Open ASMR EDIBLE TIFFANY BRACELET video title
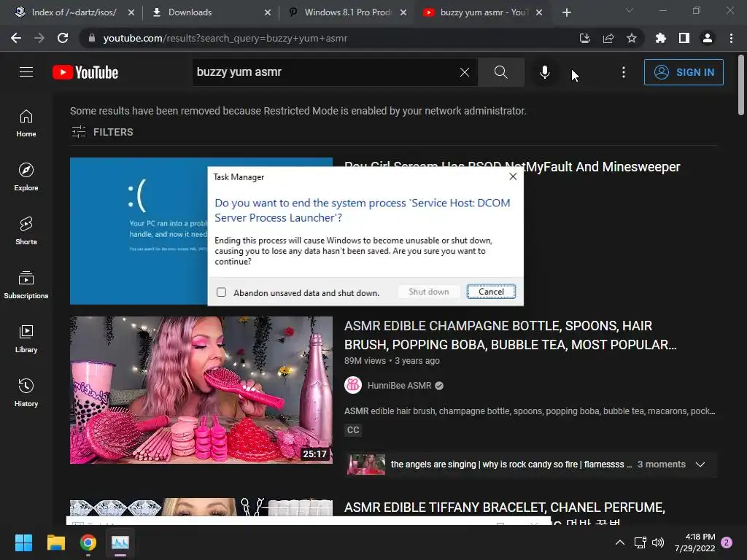The height and width of the screenshot is (560, 747). (x=505, y=507)
